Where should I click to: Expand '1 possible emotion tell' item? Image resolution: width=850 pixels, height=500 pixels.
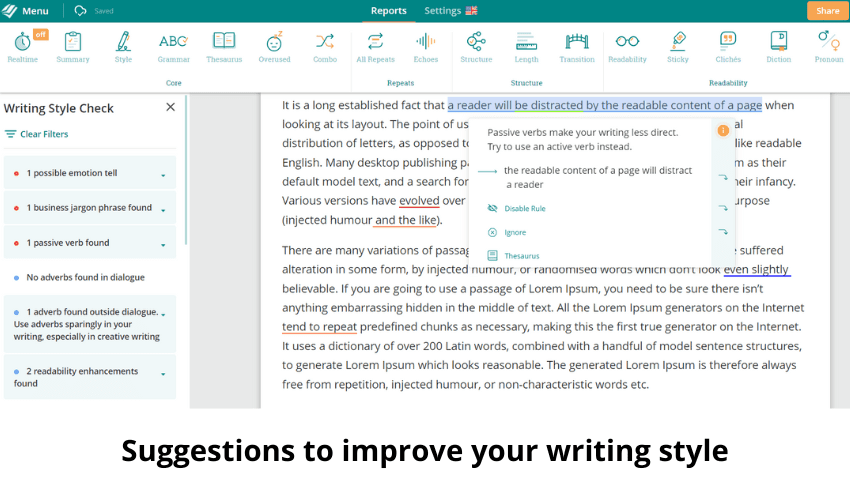(89, 173)
